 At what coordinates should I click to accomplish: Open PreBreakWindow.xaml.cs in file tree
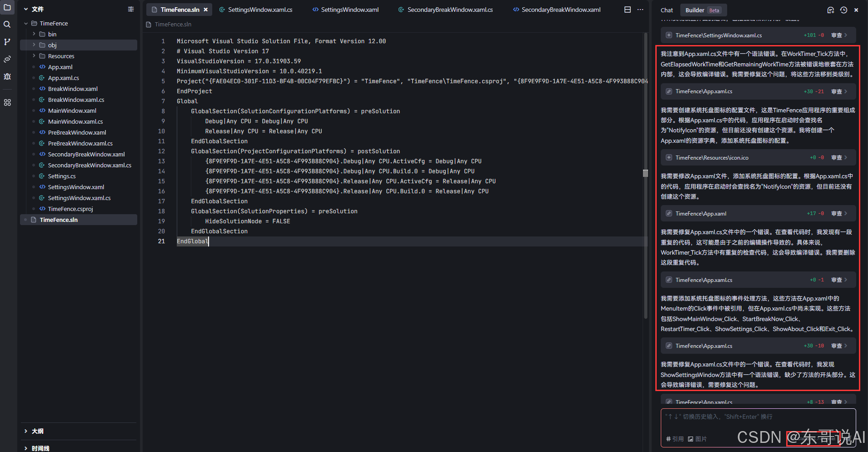(80, 143)
